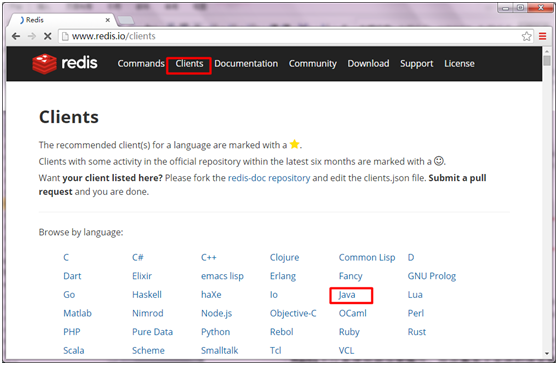The width and height of the screenshot is (558, 365).
Task: Click the browser back arrow
Action: point(16,36)
